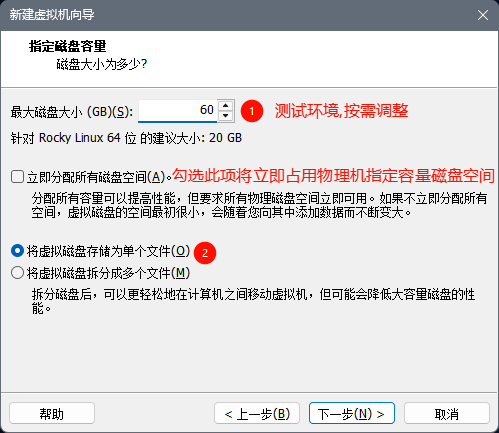499x433 pixels.
Task: Click the description about 分配所有容量可以提高性能
Action: click(x=260, y=205)
